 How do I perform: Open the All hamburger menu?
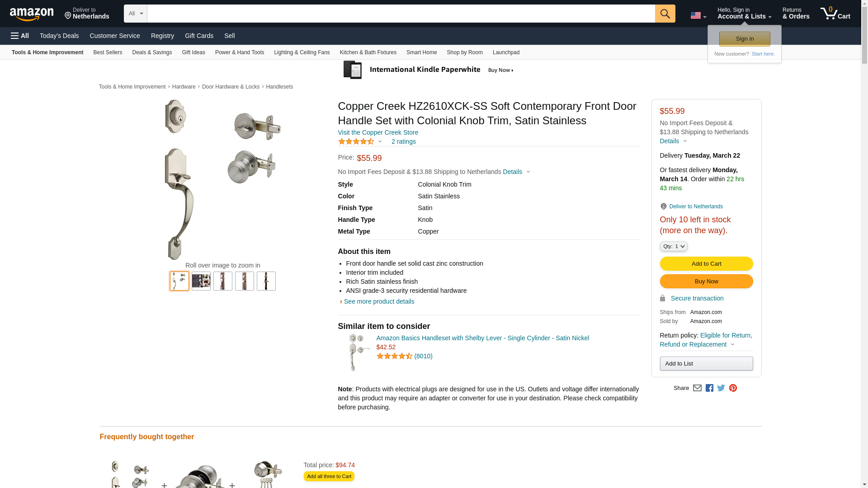[20, 36]
